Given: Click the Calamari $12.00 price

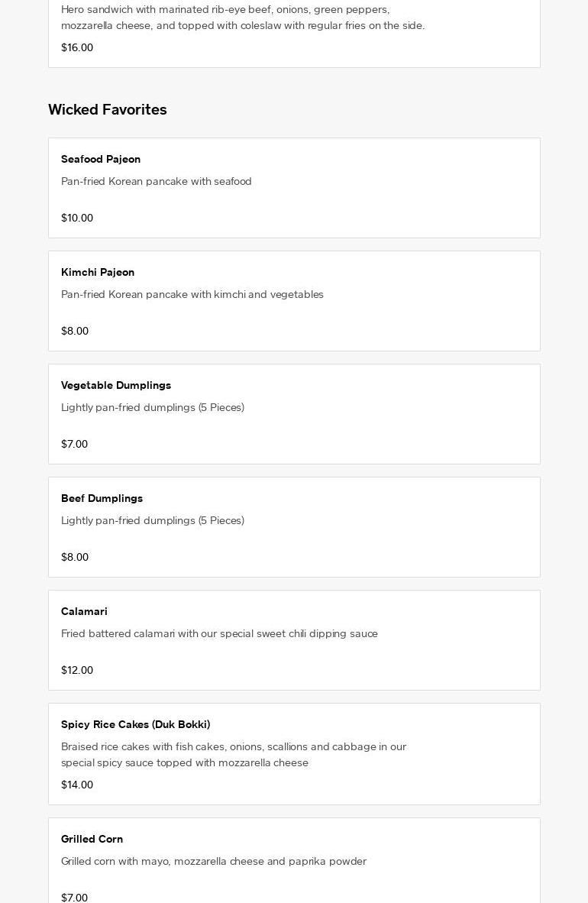Looking at the screenshot, I should point(77,670).
